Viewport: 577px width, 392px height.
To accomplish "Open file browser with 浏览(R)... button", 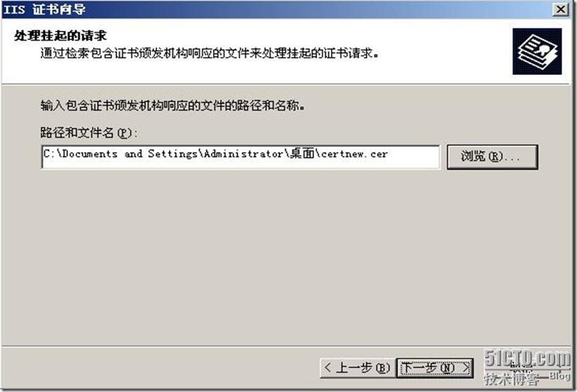I will tap(492, 157).
